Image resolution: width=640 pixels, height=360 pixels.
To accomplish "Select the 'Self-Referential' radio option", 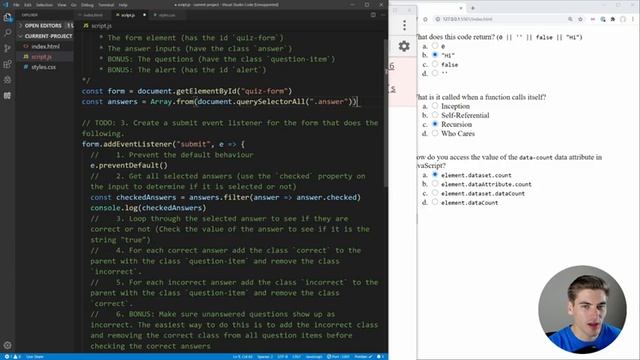I will click(435, 115).
